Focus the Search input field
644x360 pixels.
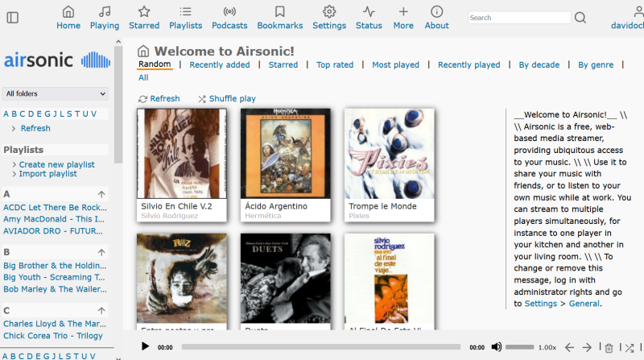519,18
